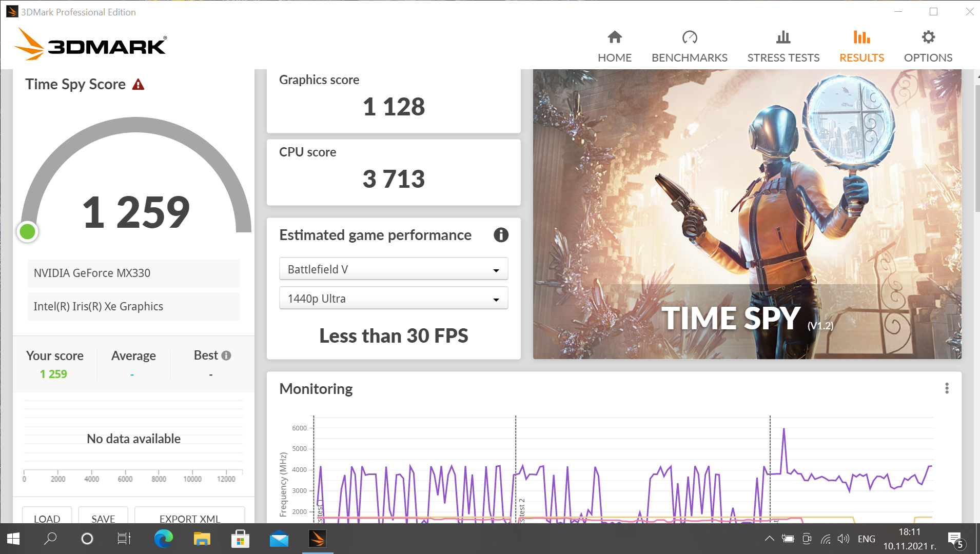
Task: Open the HOME tab
Action: (614, 46)
